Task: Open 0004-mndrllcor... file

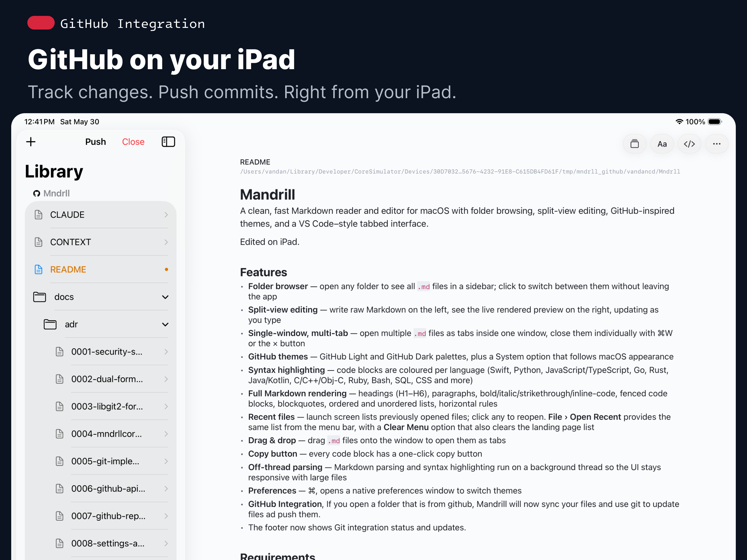Action: 101,434
